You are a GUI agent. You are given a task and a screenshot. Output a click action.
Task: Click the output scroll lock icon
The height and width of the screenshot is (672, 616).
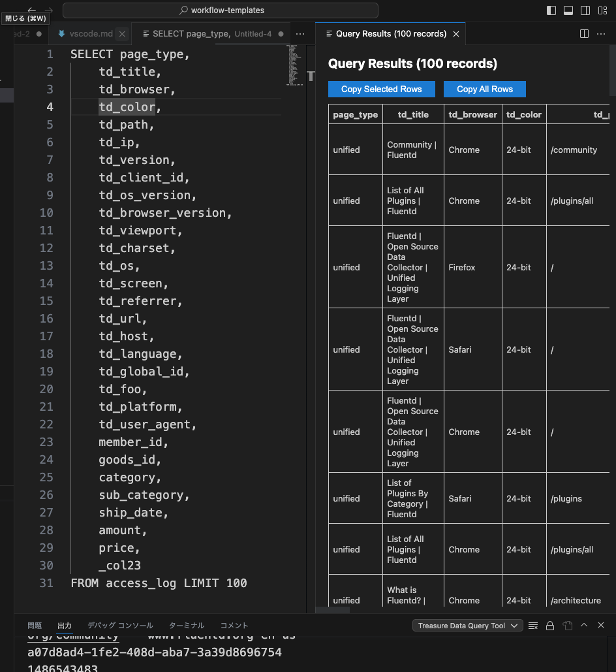[550, 626]
